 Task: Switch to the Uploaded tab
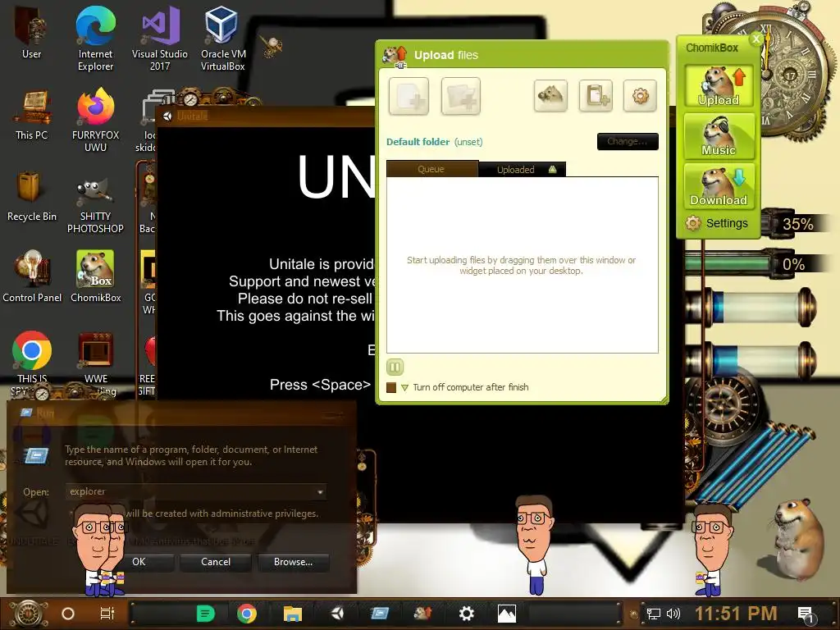(x=523, y=169)
